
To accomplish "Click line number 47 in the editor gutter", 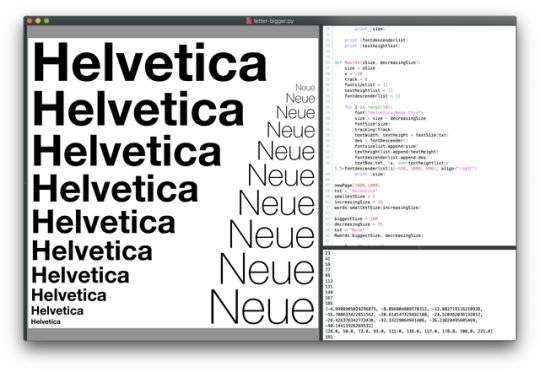I will (x=328, y=185).
